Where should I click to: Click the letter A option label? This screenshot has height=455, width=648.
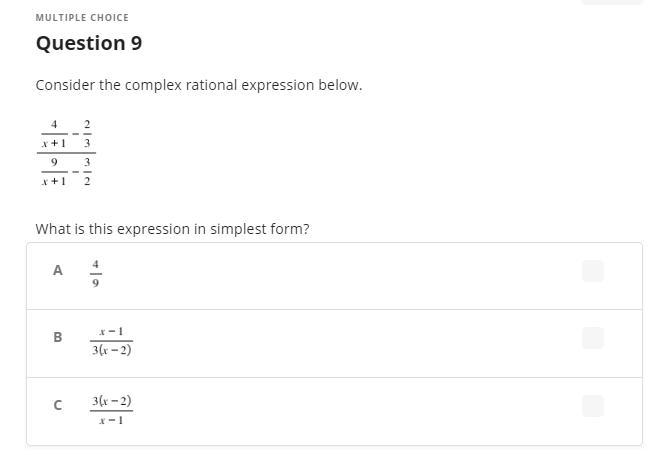point(58,270)
